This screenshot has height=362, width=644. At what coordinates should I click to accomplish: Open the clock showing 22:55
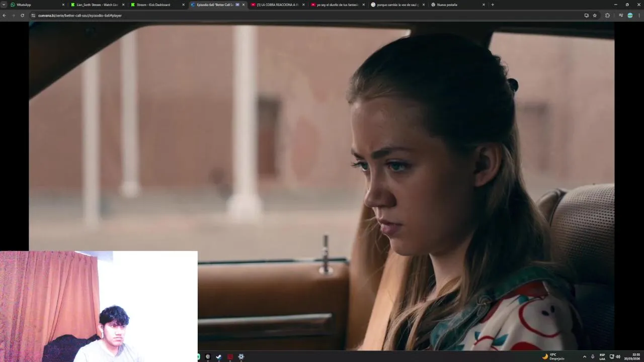632,356
